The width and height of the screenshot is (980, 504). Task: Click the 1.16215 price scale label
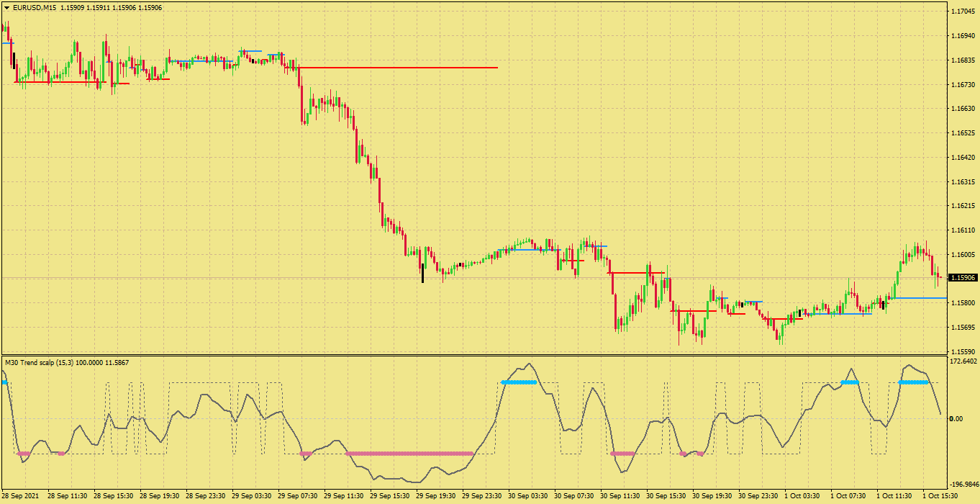click(x=963, y=206)
